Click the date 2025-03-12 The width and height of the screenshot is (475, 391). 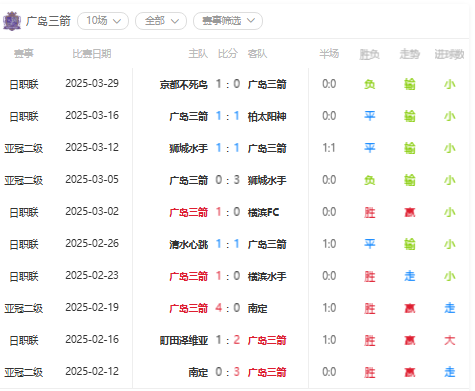click(x=92, y=147)
